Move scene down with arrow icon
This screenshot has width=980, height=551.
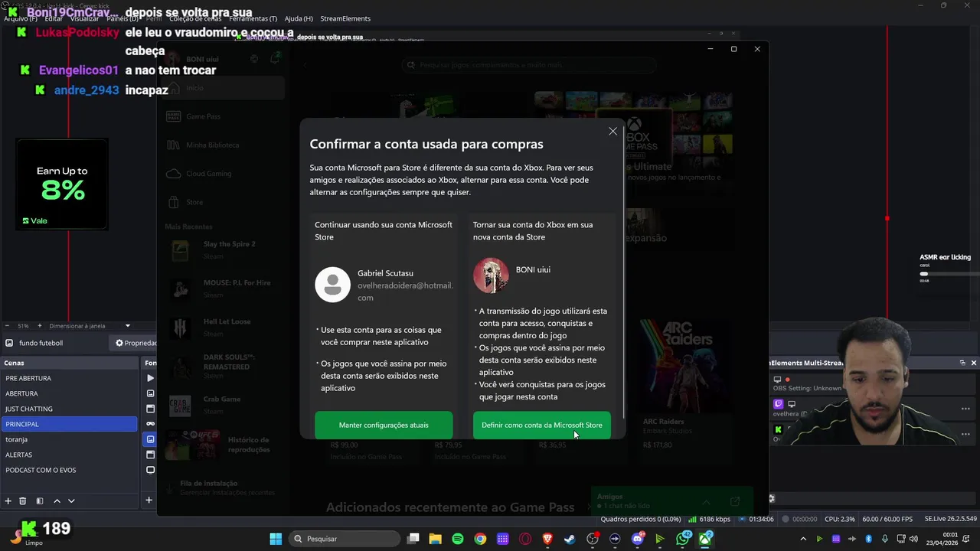coord(71,500)
